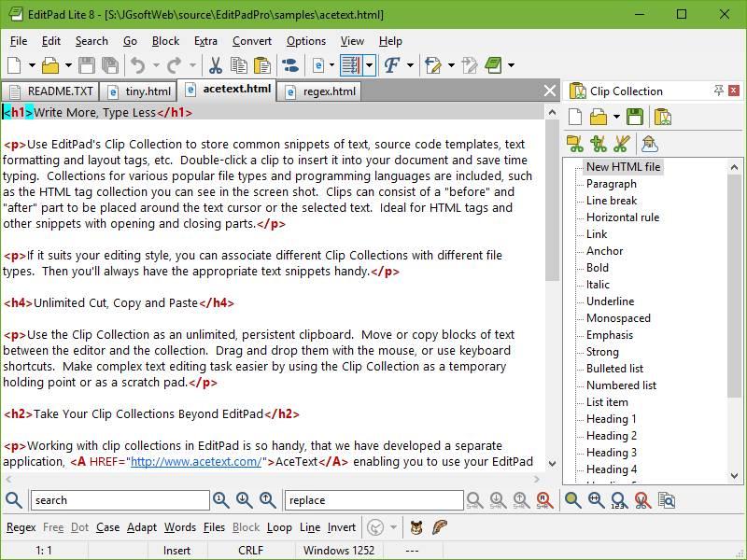The image size is (747, 560).
Task: Click the new blank page icon in Clip Collection
Action: pos(576,117)
